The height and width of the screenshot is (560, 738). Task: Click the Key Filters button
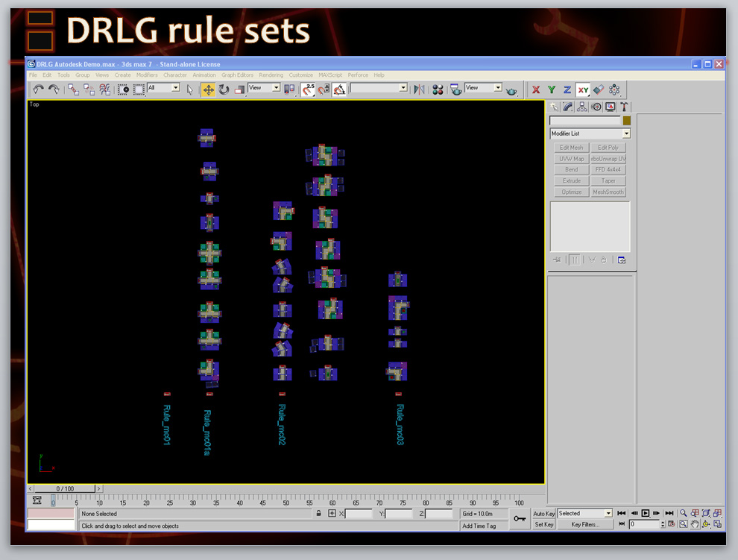[x=585, y=525]
